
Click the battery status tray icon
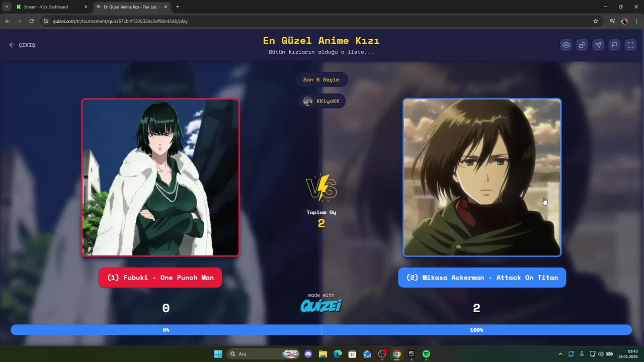point(609,354)
